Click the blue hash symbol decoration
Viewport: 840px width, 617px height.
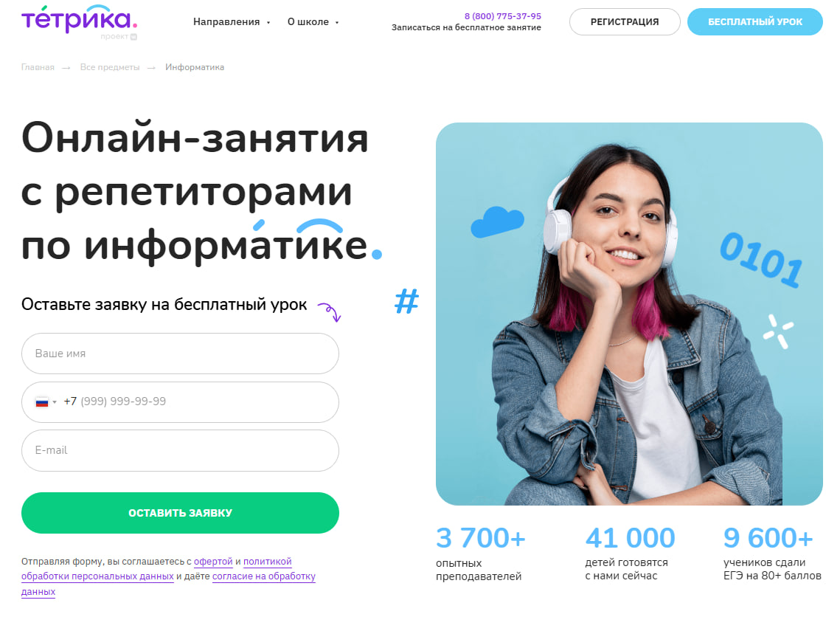(406, 301)
